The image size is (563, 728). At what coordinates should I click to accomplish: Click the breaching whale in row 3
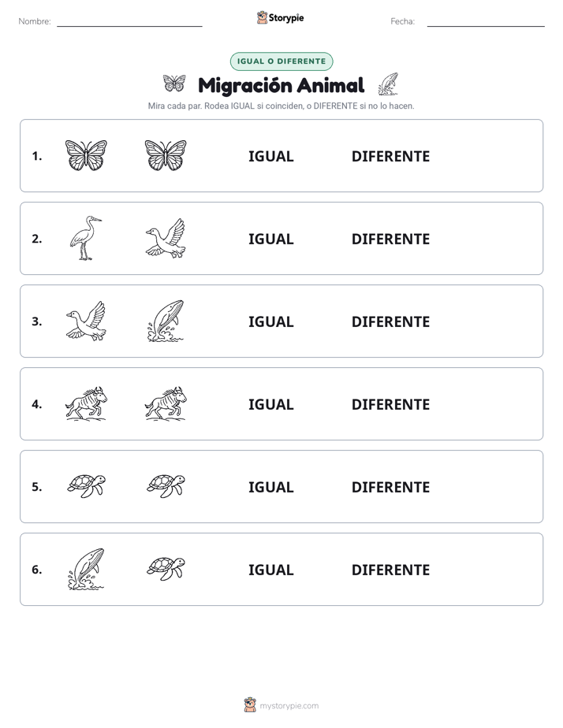(166, 321)
